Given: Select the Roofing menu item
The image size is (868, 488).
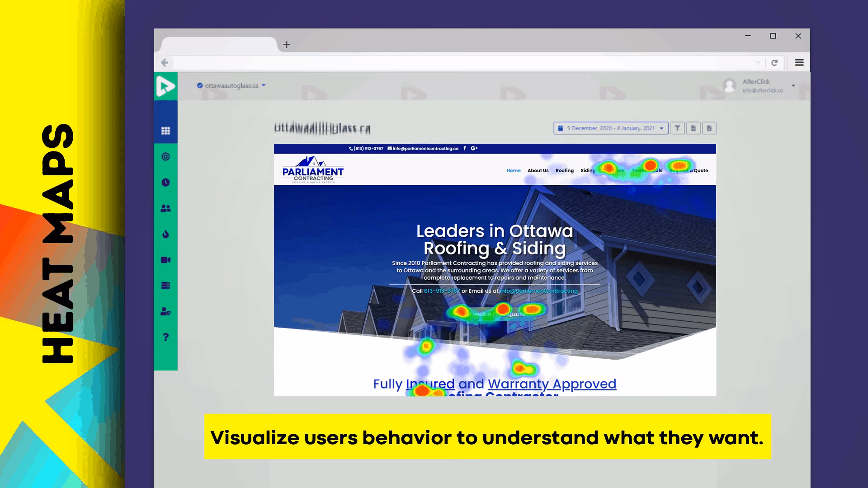Looking at the screenshot, I should click(565, 170).
